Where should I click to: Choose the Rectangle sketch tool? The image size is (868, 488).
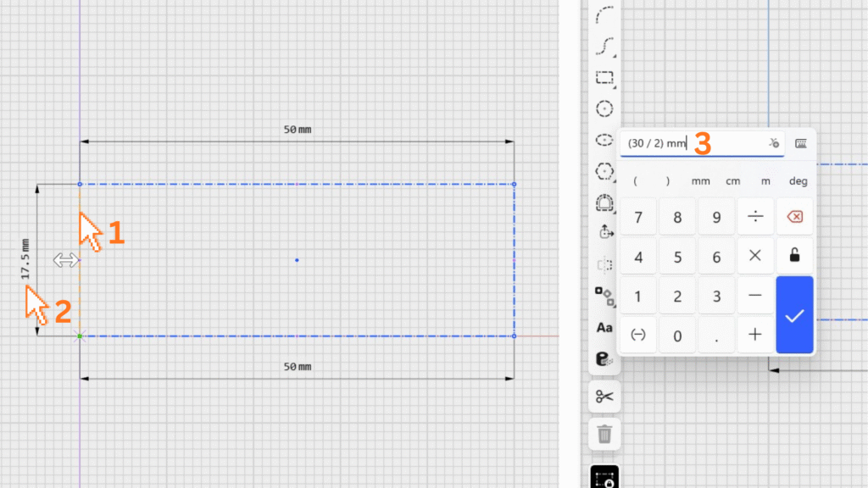click(604, 78)
